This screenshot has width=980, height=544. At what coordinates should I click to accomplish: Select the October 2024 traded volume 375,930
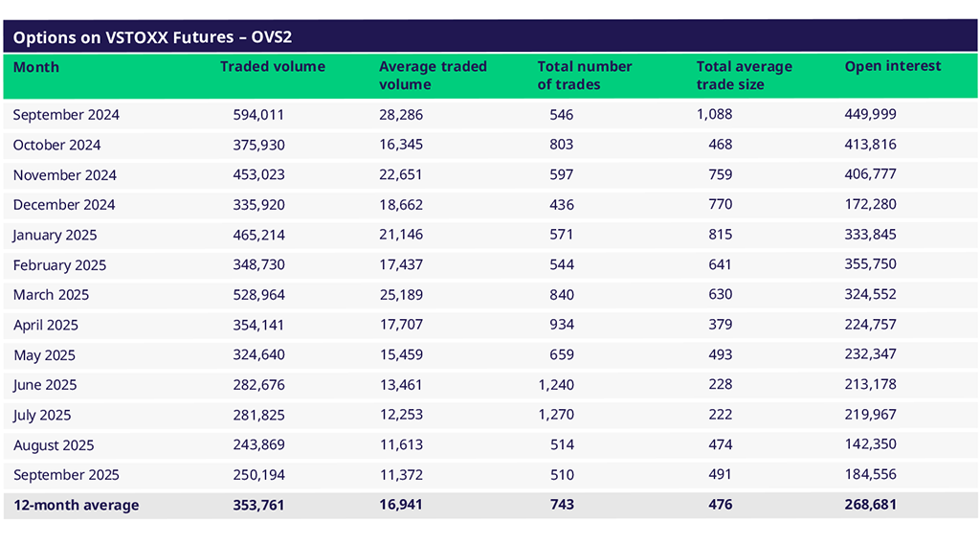point(258,145)
